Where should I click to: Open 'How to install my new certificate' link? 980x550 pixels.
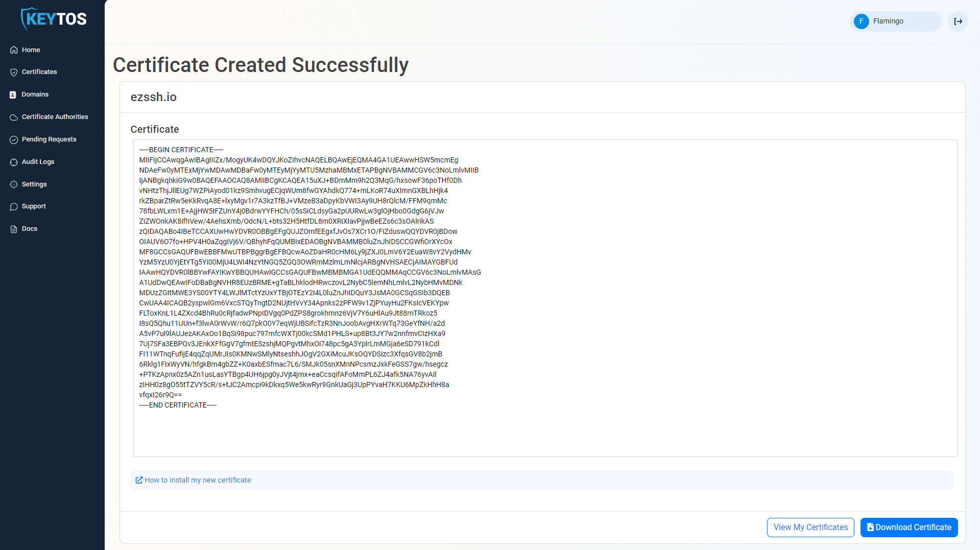coord(197,480)
